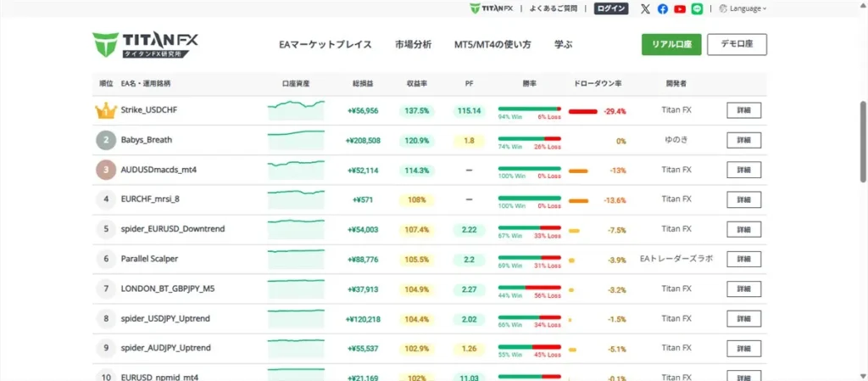Click the Babys_Breath EA name

pos(146,140)
